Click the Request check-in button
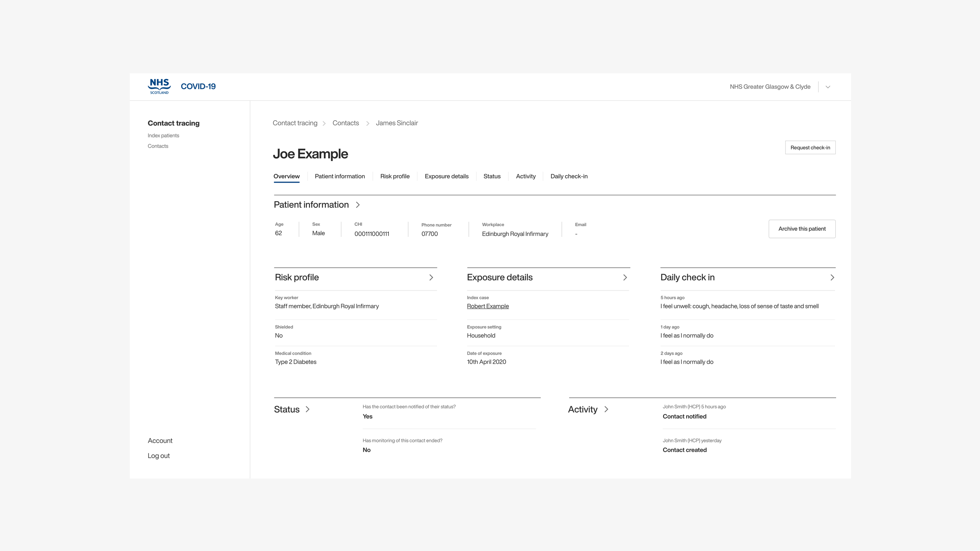This screenshot has width=980, height=551. (x=810, y=147)
